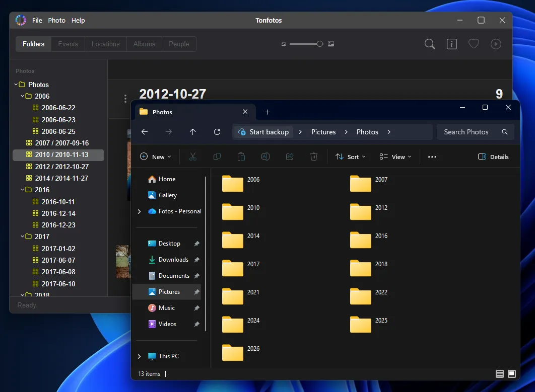
Task: Switch to the Events tab
Action: 68,44
